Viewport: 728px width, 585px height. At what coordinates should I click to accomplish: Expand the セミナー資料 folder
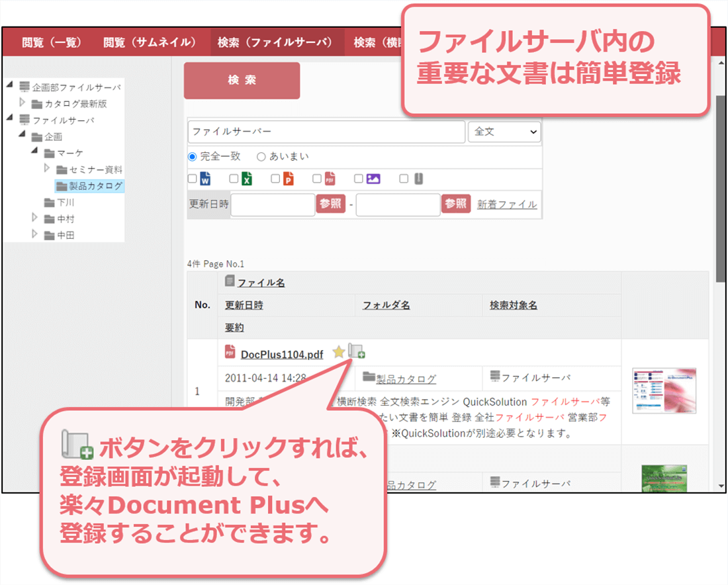click(x=47, y=167)
